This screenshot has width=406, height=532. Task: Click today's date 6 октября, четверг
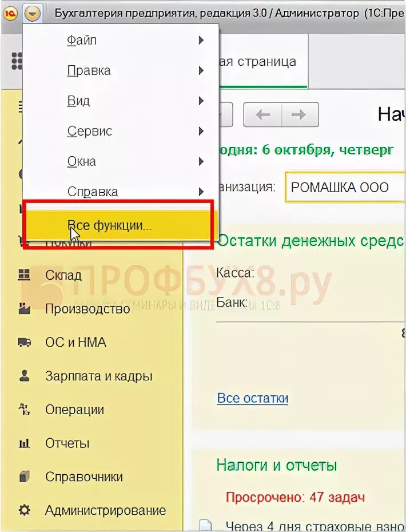point(328,150)
